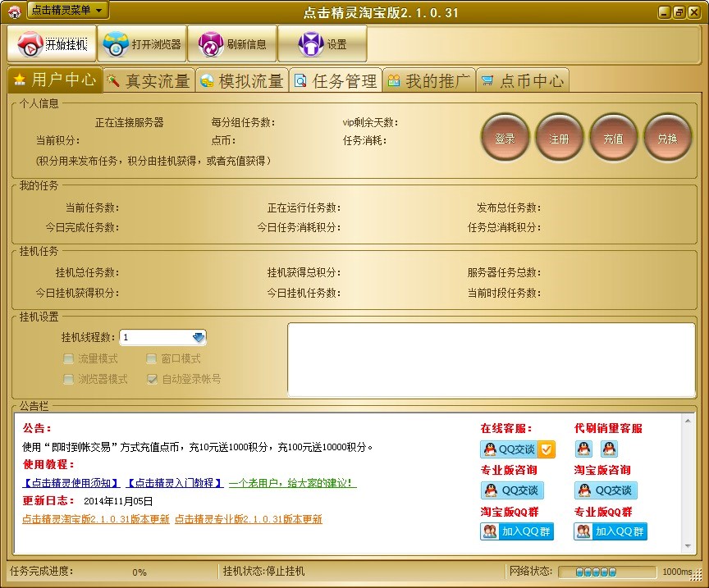Click QQ交谈 button under 在线客服

(509, 449)
